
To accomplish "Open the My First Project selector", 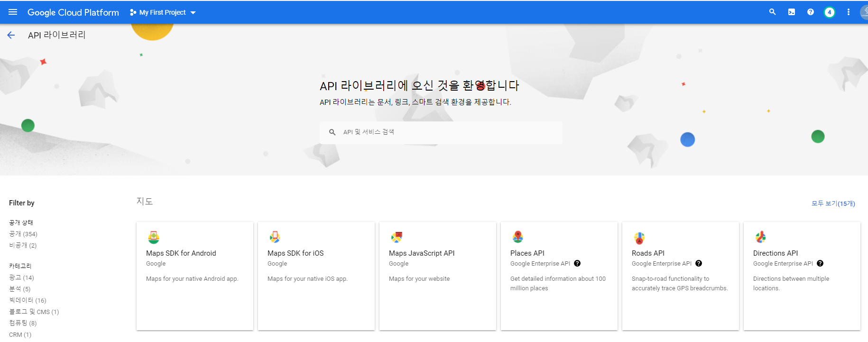I will pyautogui.click(x=163, y=12).
